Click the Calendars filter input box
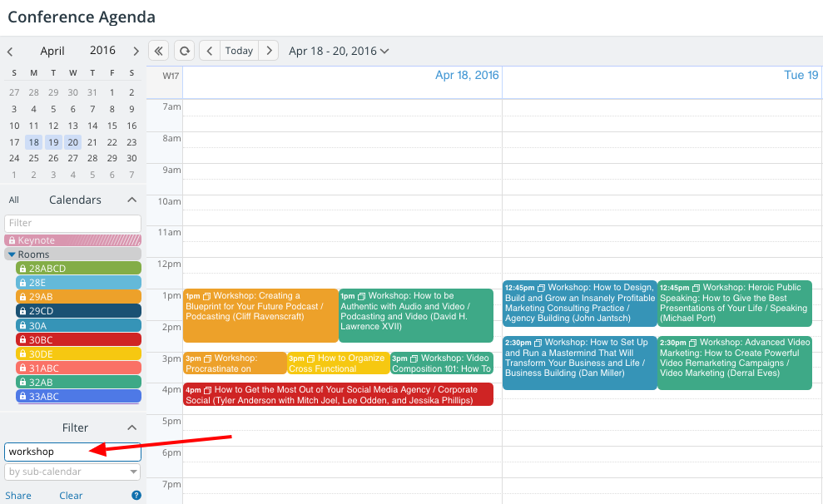Image resolution: width=823 pixels, height=504 pixels. (73, 223)
